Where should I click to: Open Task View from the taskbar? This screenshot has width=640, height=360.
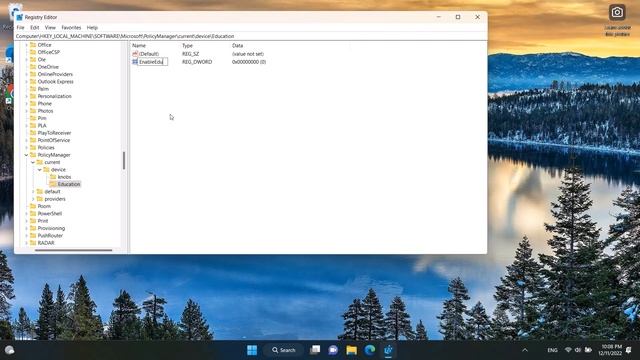[315, 350]
